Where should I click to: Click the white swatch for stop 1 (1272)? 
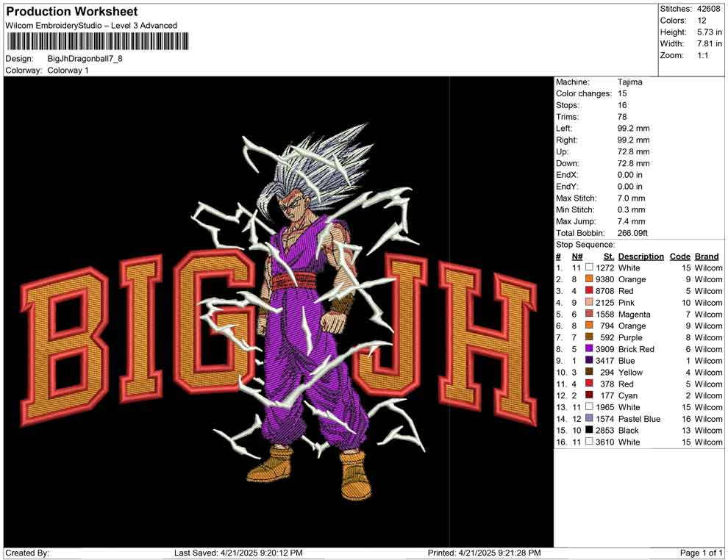point(589,268)
